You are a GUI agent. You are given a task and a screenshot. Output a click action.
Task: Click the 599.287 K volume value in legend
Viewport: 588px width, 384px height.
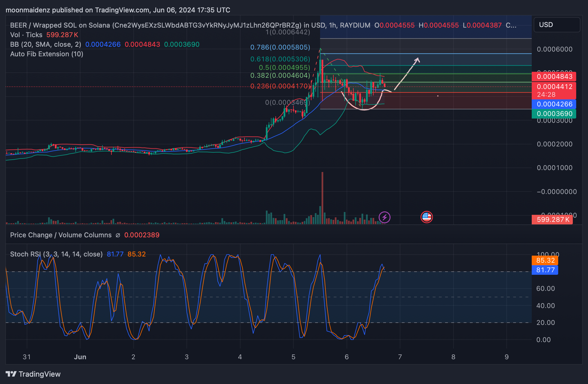(62, 35)
